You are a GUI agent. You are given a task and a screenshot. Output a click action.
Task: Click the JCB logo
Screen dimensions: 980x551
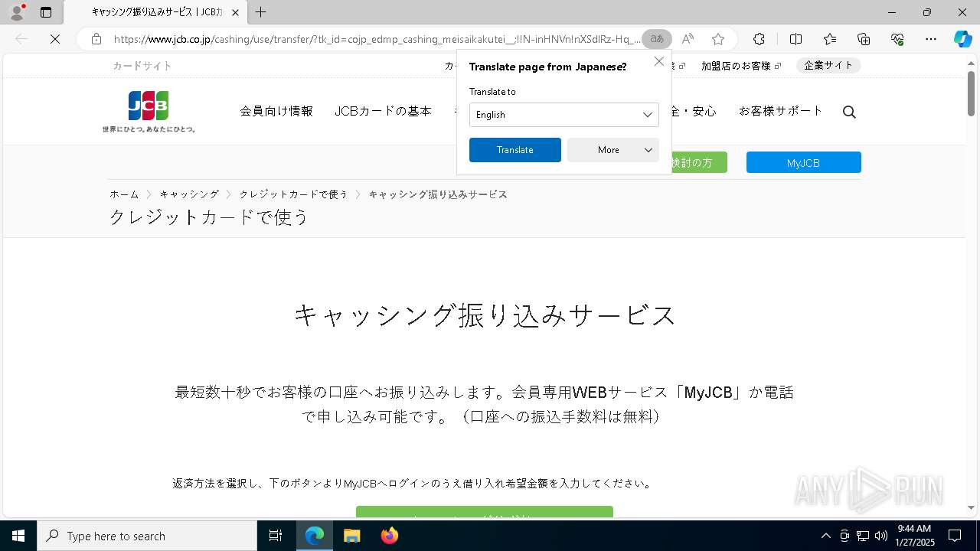pyautogui.click(x=149, y=112)
